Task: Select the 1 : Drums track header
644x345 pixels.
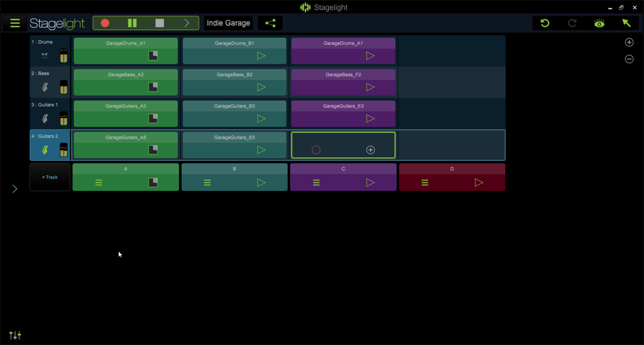Action: (50, 51)
